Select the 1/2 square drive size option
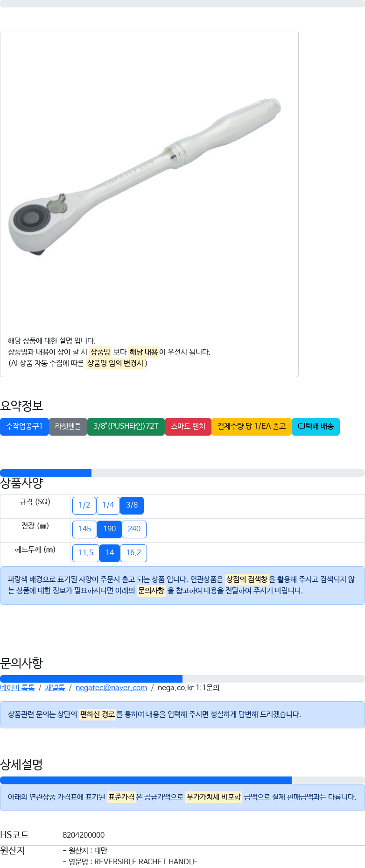This screenshot has height=868, width=365. coord(84,505)
